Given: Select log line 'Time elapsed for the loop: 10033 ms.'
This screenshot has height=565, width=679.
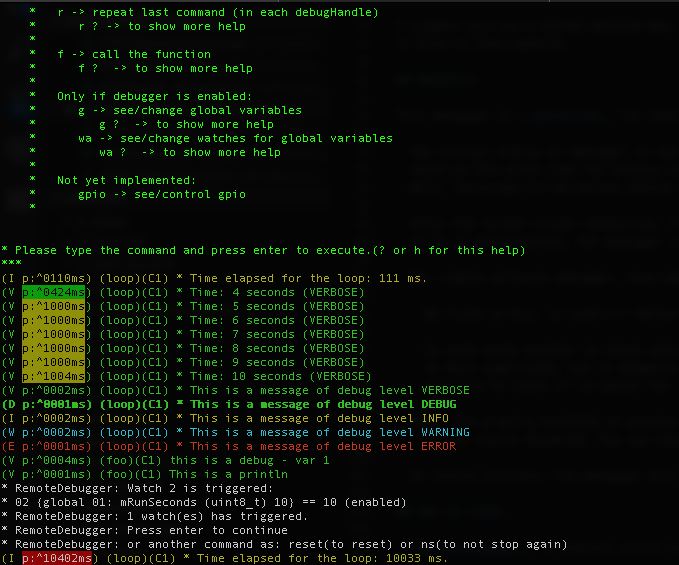Looking at the screenshot, I should [x=225, y=559].
